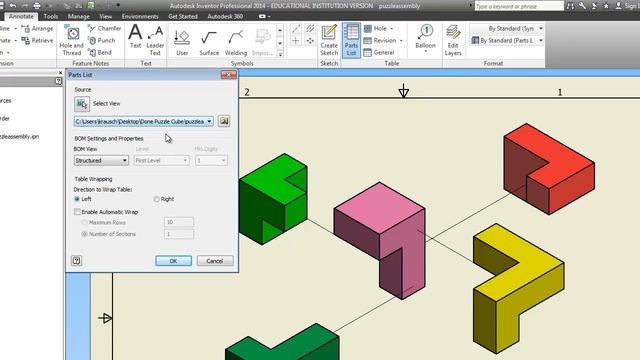This screenshot has width=640, height=360.
Task: Click the centerline tool icon in ribbon
Action: tap(296, 29)
